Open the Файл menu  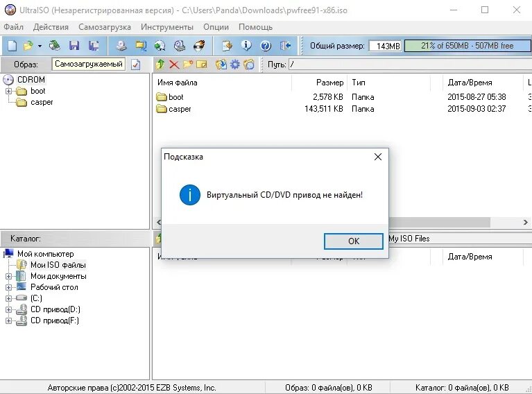click(14, 27)
